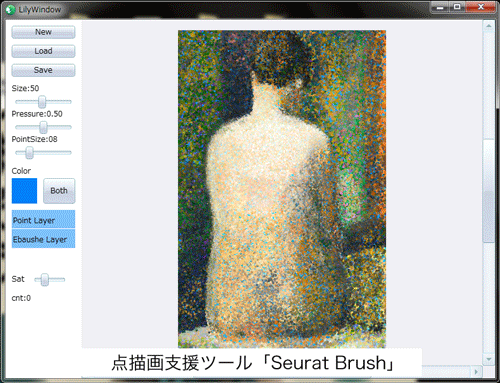Click the New button
The image size is (500, 383).
pyautogui.click(x=43, y=32)
